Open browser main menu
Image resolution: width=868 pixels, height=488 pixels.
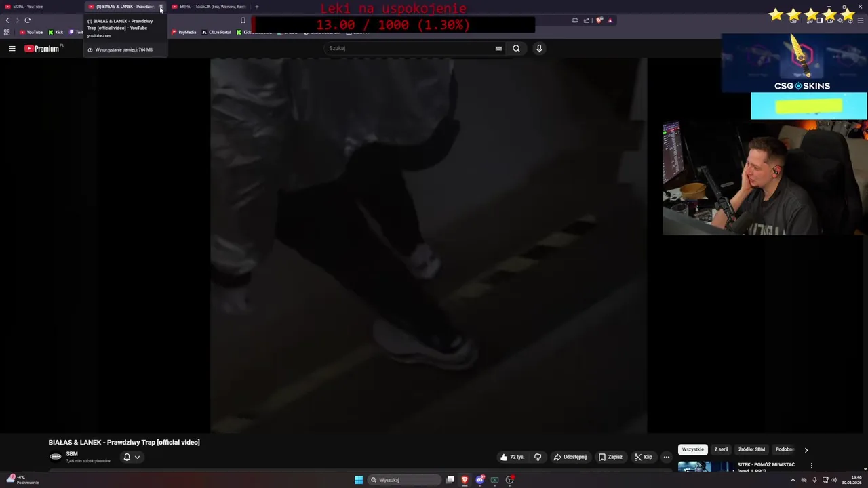click(860, 20)
